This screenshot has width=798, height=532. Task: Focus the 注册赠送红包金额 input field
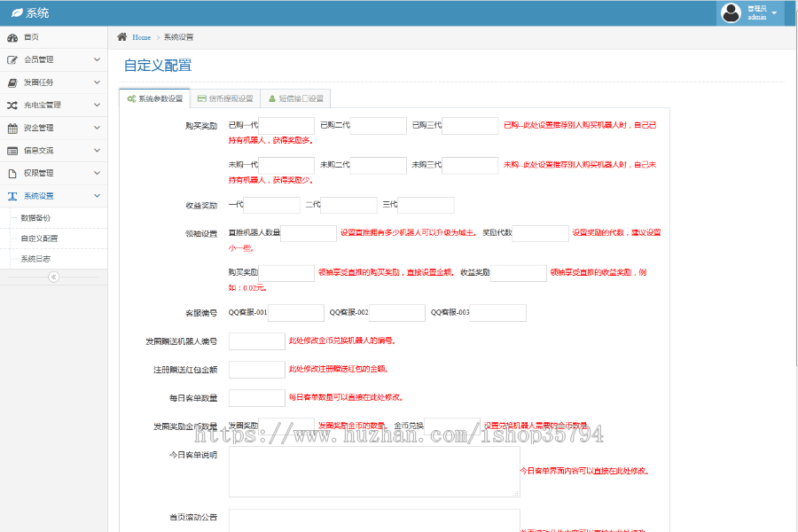pos(257,370)
